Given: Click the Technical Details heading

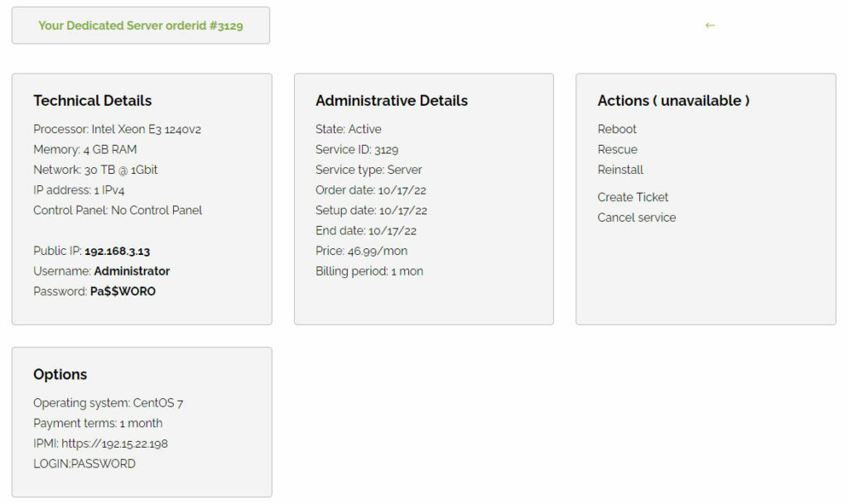Looking at the screenshot, I should pyautogui.click(x=93, y=101).
